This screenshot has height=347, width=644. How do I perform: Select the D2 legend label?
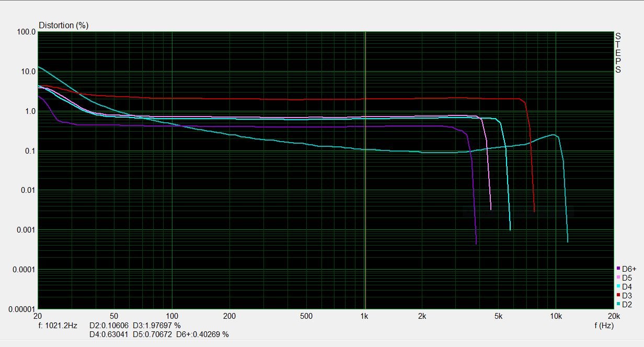[x=627, y=305]
